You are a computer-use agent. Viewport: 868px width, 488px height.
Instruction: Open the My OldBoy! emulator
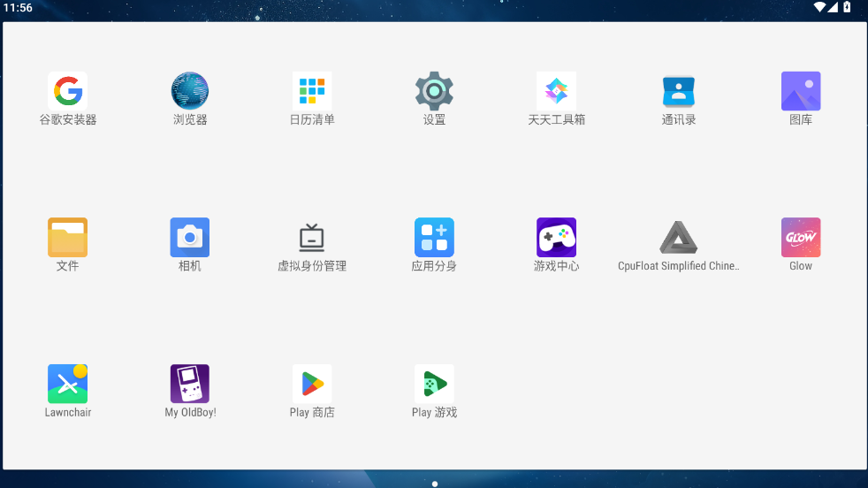[190, 384]
